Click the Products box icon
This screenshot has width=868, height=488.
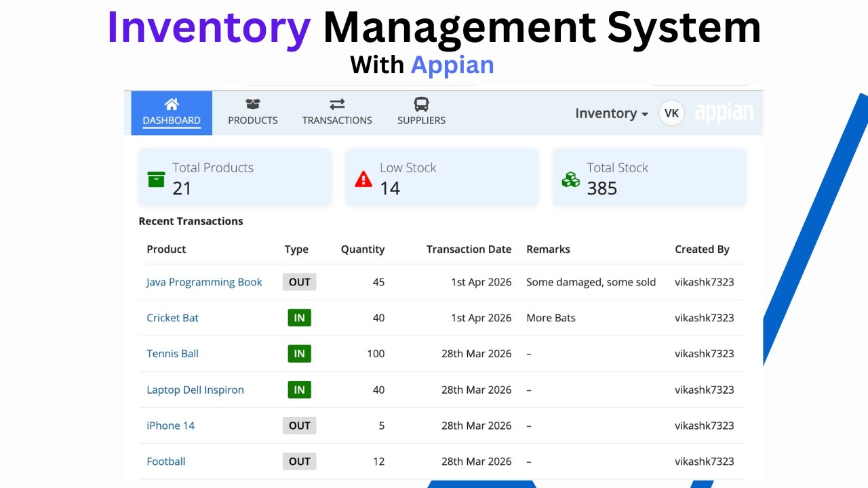(253, 104)
